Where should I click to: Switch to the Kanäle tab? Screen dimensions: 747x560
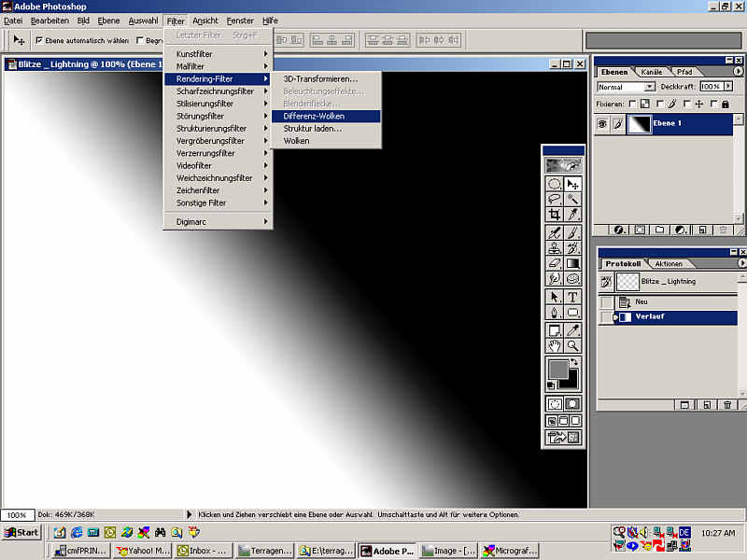coord(651,72)
